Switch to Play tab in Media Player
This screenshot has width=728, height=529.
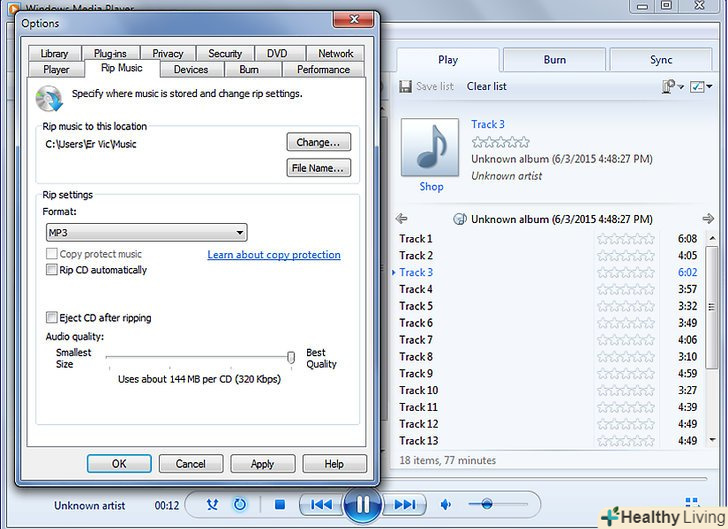[x=448, y=59]
